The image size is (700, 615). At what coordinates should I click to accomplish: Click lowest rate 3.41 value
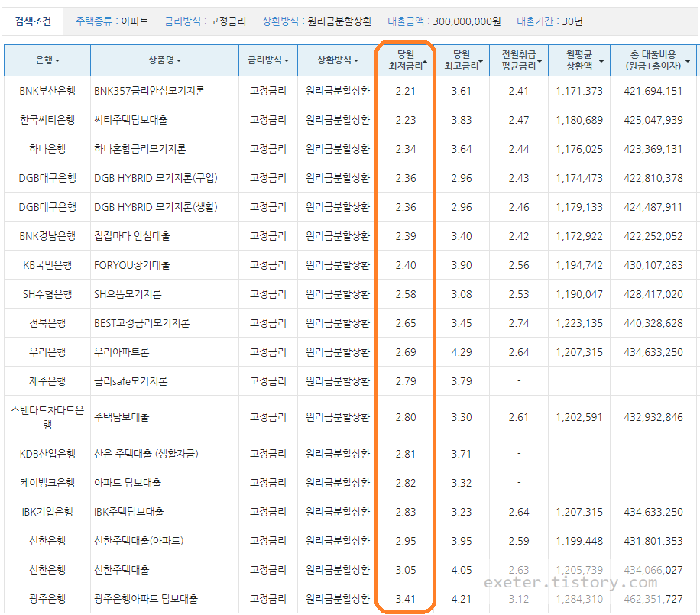coord(406,599)
